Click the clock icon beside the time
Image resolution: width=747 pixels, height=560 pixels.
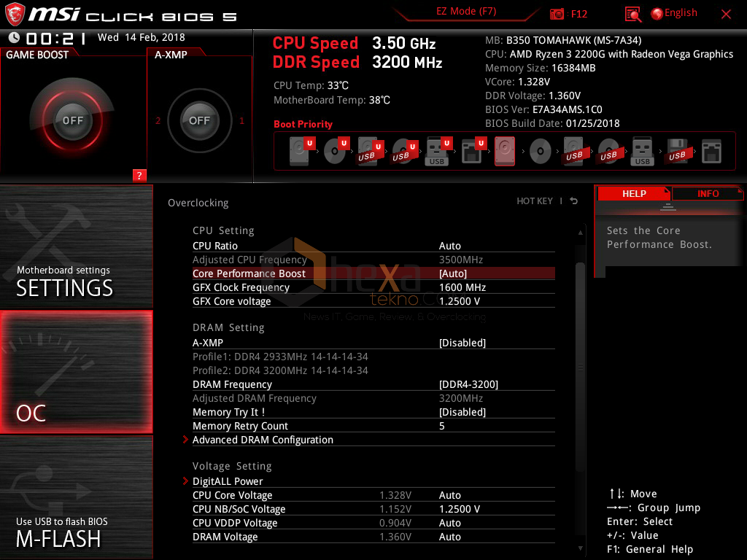point(15,37)
